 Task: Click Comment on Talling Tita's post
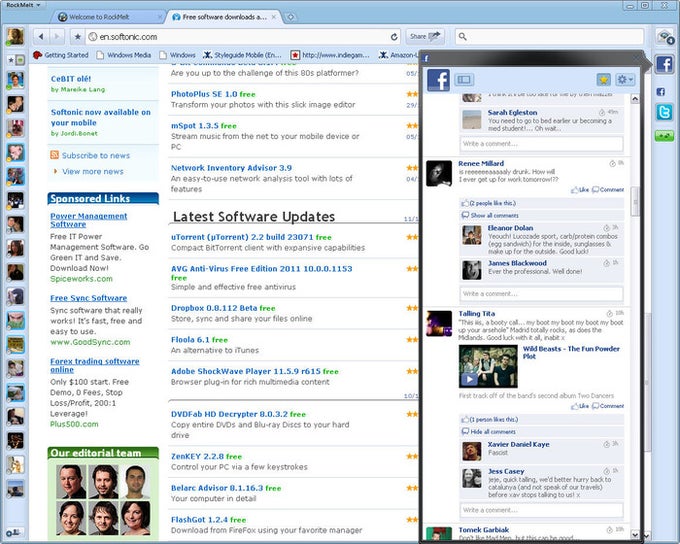[608, 406]
